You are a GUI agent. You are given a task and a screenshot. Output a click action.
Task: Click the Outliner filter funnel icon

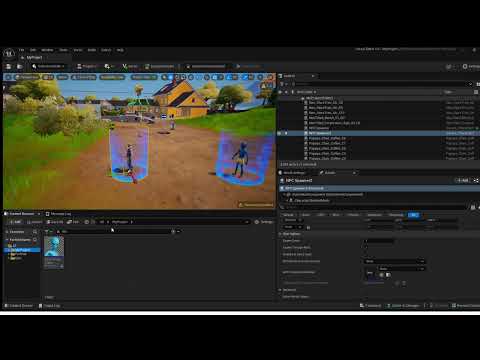pyautogui.click(x=282, y=84)
